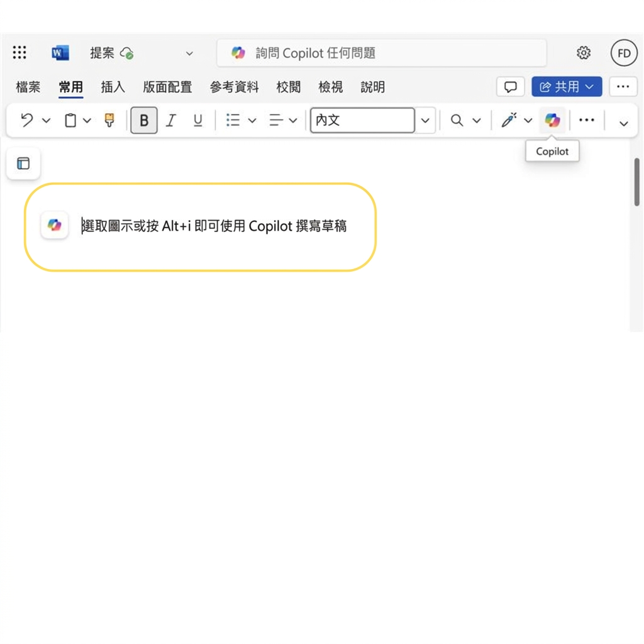Switch to the 檢視 tab

pos(330,87)
